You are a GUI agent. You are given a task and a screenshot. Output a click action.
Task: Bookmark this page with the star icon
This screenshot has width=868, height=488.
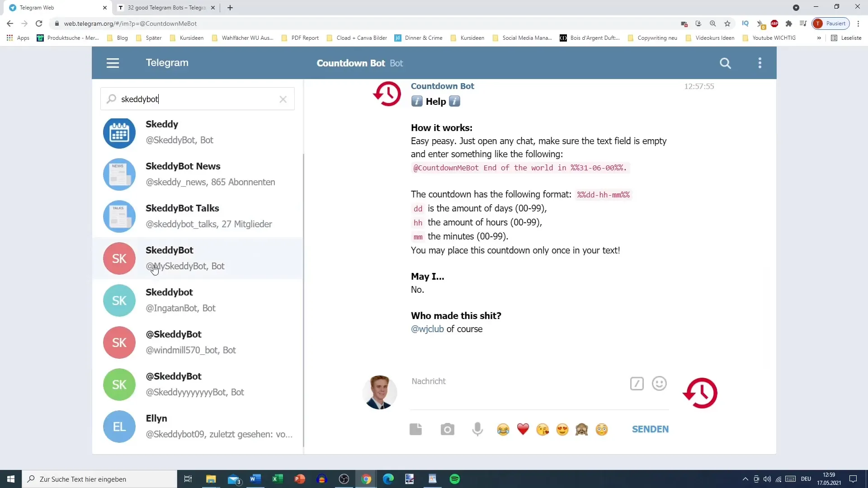[727, 23]
